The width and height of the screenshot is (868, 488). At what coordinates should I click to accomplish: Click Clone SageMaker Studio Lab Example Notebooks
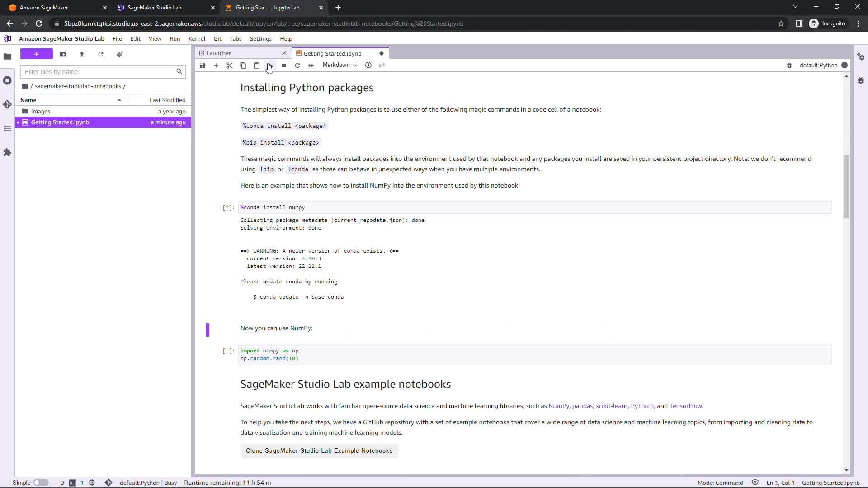[319, 450]
